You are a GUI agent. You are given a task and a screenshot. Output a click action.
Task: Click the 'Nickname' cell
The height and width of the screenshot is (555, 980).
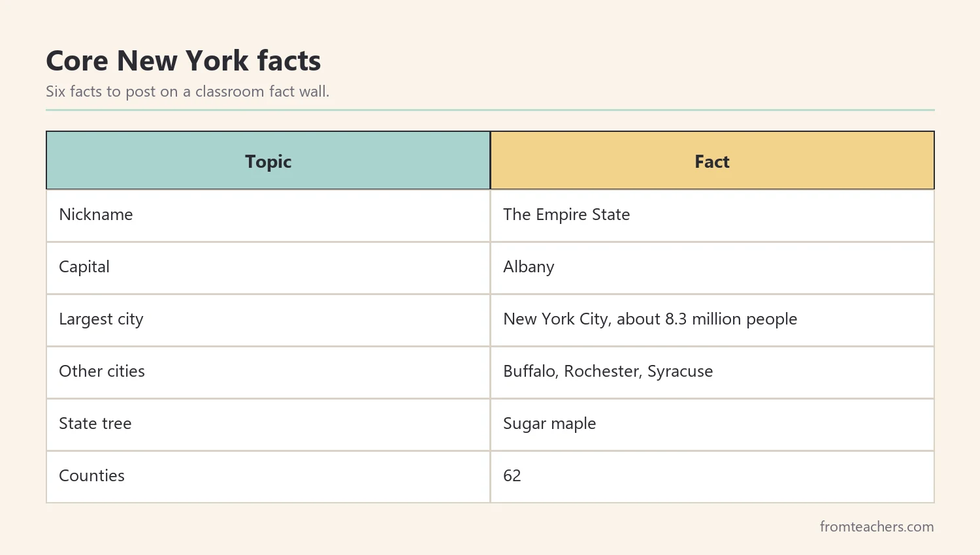point(268,215)
